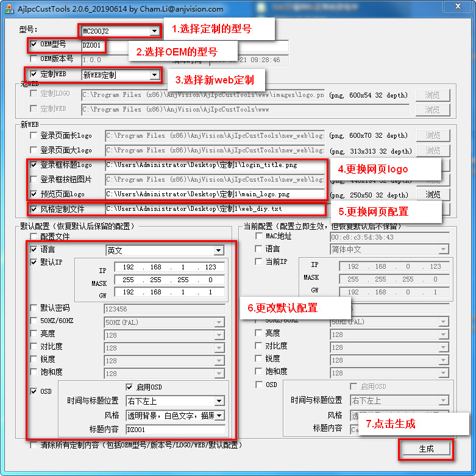This screenshot has width=476, height=476.
Task: Click the 标题内容 field in default OSD settings
Action: tap(174, 429)
